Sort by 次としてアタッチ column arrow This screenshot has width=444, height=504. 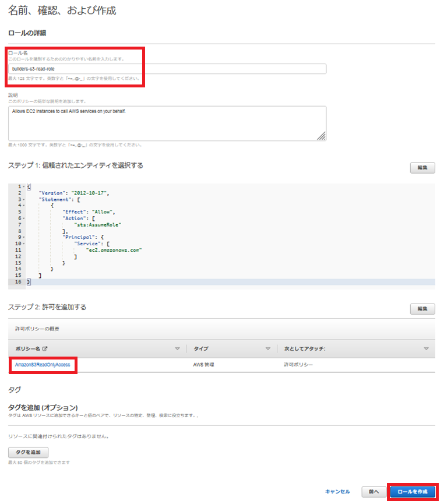click(x=426, y=349)
